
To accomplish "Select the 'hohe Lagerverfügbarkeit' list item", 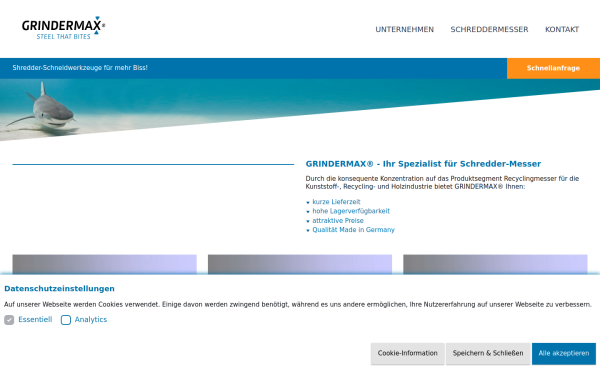I will (351, 211).
